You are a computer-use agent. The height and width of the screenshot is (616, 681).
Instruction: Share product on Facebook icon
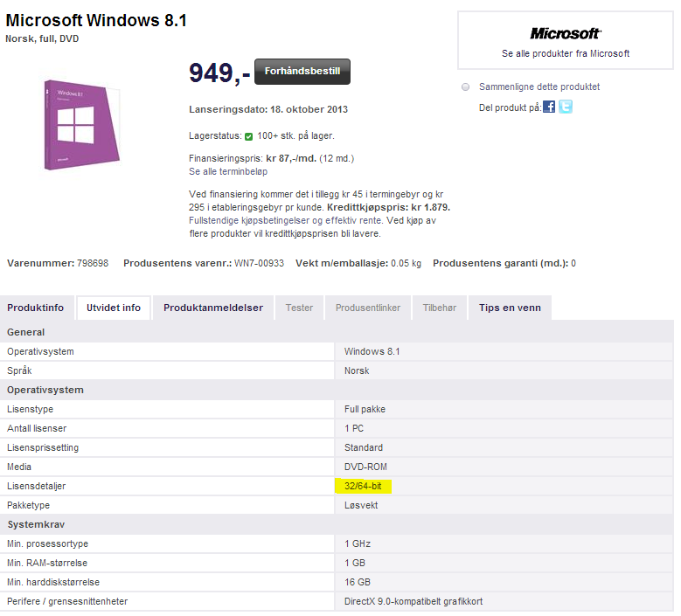click(x=549, y=107)
